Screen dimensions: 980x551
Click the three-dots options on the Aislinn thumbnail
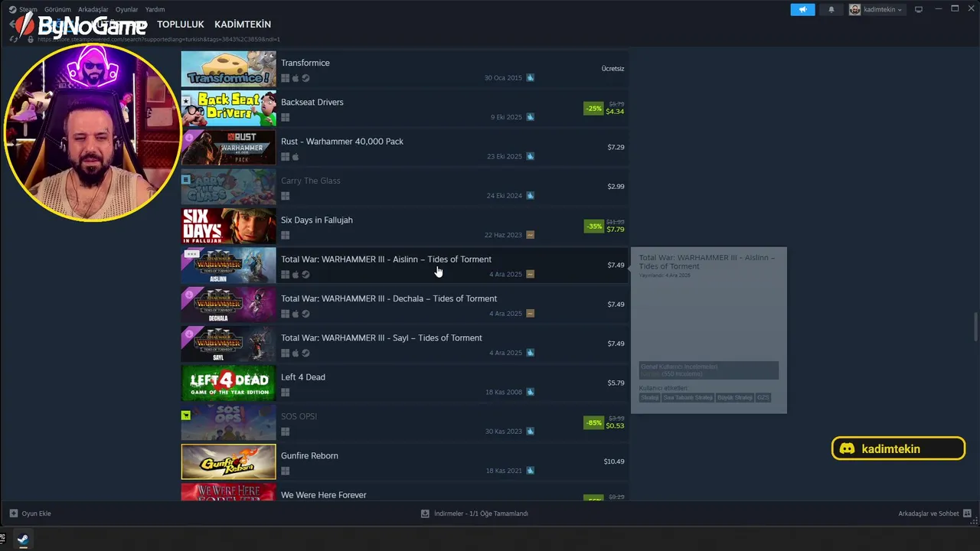tap(191, 253)
